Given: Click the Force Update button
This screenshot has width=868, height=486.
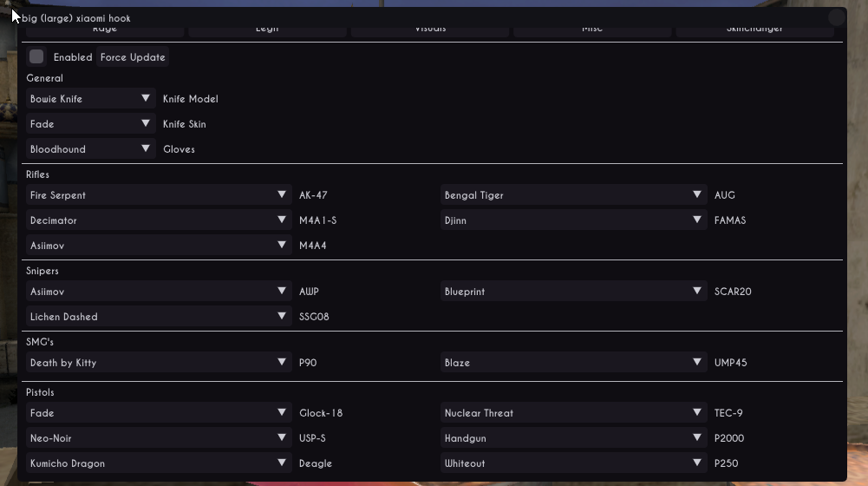Looking at the screenshot, I should coord(133,57).
